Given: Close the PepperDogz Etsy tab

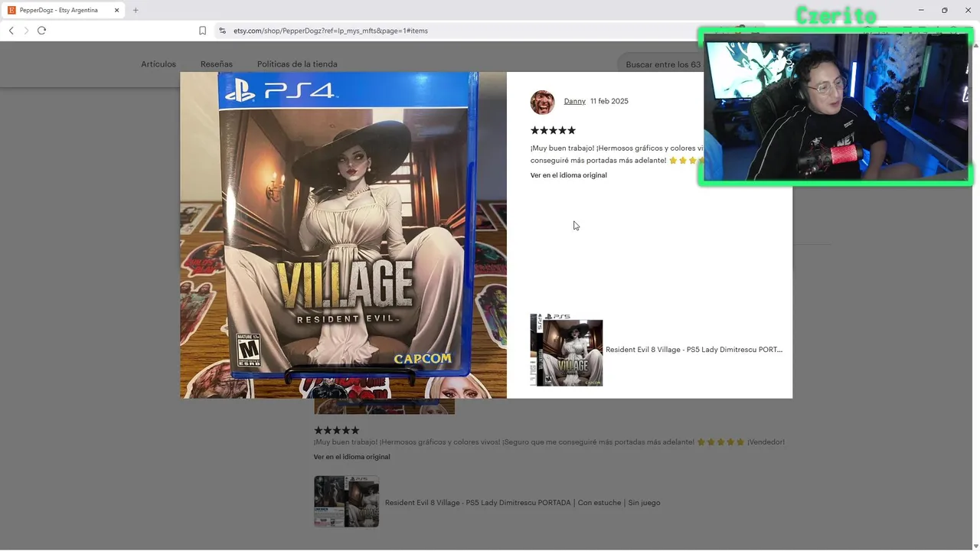Looking at the screenshot, I should pos(116,10).
